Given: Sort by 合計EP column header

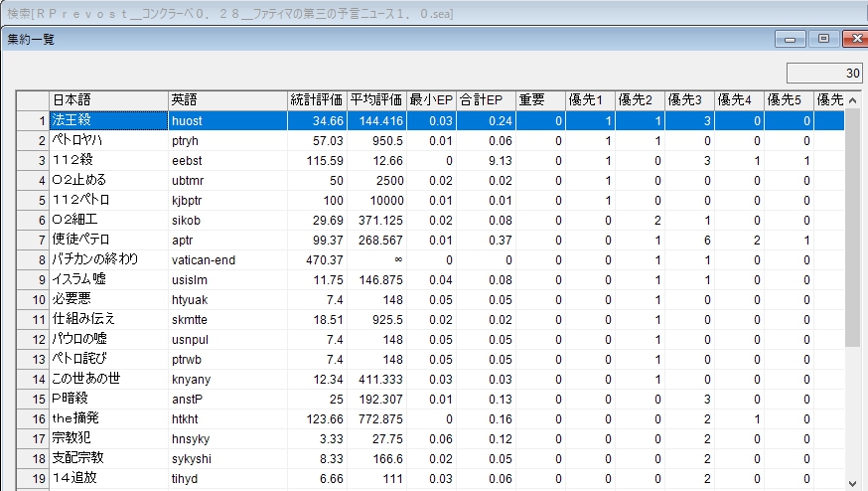Looking at the screenshot, I should point(486,100).
